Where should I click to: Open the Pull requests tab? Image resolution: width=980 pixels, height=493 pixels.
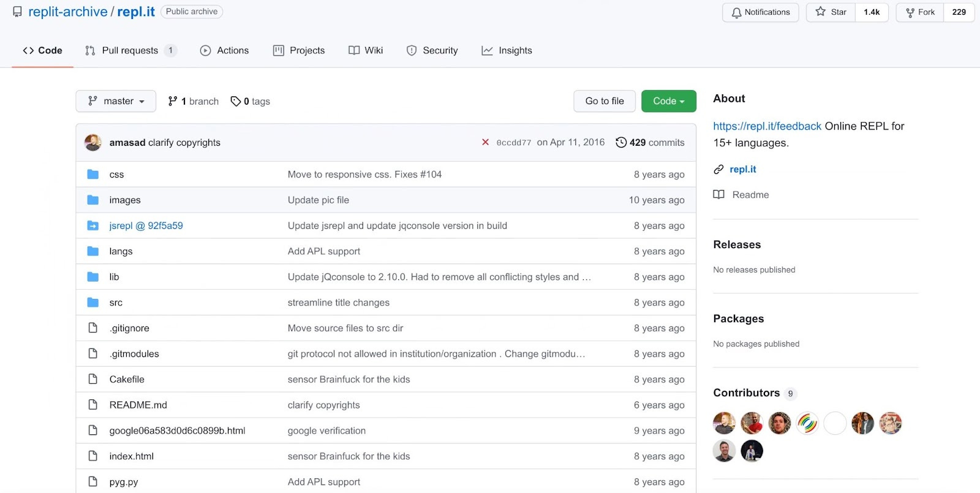131,50
